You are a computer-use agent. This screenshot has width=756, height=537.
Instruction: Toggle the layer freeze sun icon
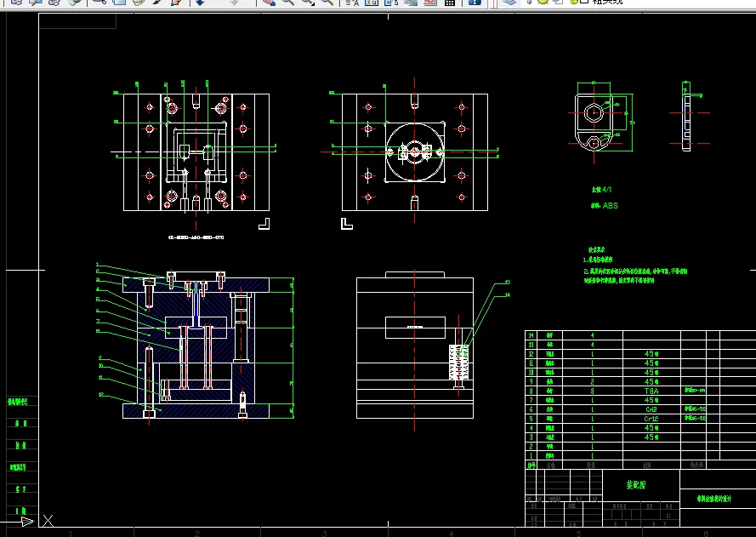pyautogui.click(x=543, y=2)
